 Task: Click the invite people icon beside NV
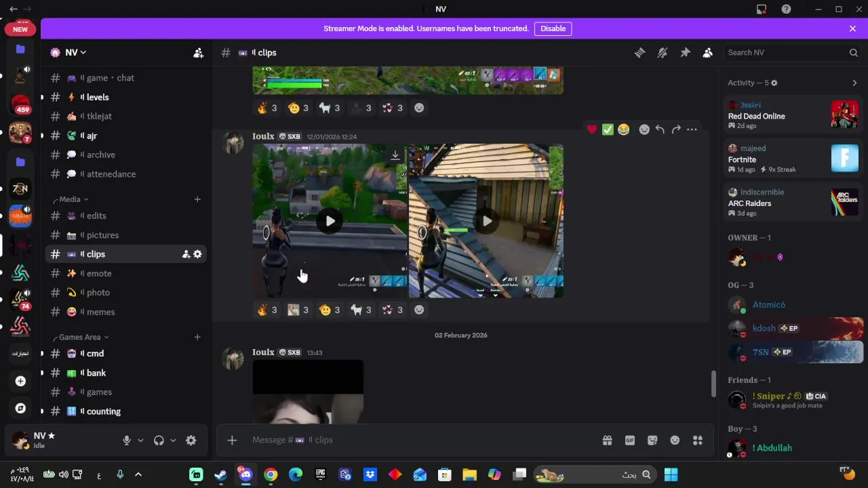198,52
